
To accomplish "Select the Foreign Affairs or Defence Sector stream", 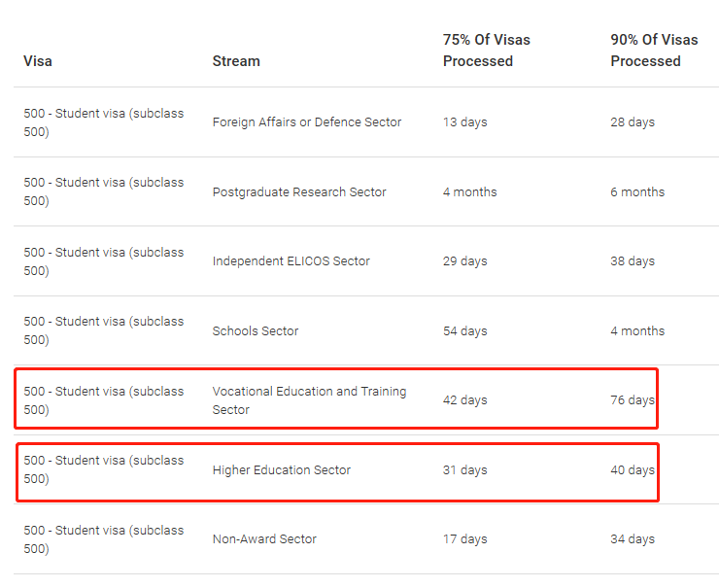I will click(307, 122).
